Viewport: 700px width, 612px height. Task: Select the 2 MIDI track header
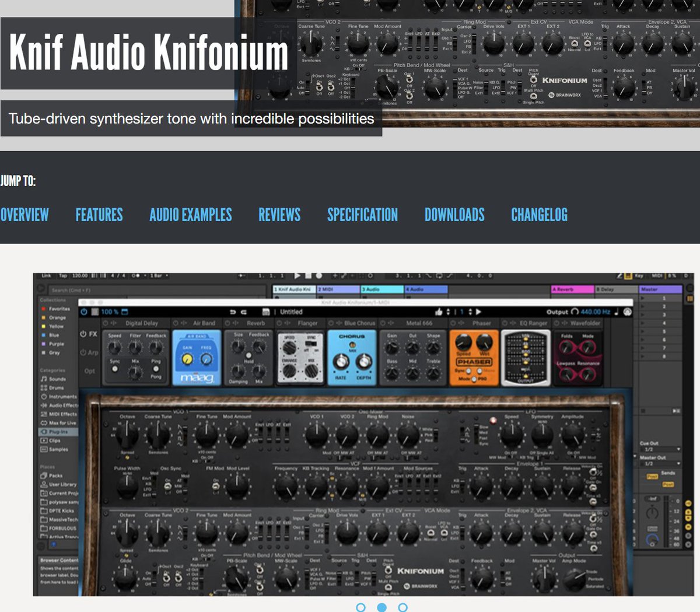pyautogui.click(x=338, y=289)
